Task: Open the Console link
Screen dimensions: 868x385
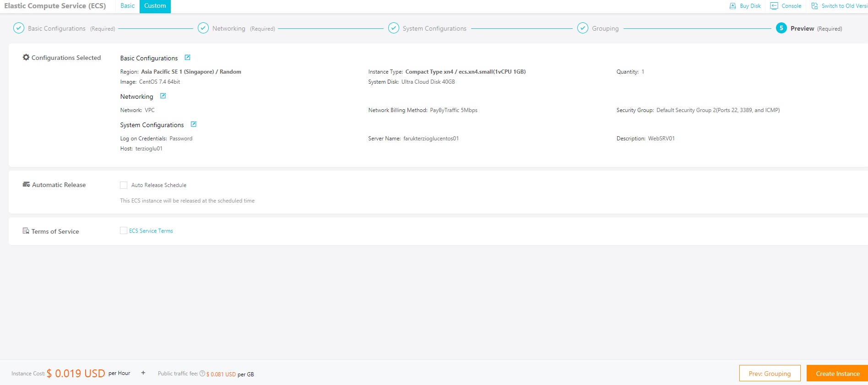Action: [792, 6]
